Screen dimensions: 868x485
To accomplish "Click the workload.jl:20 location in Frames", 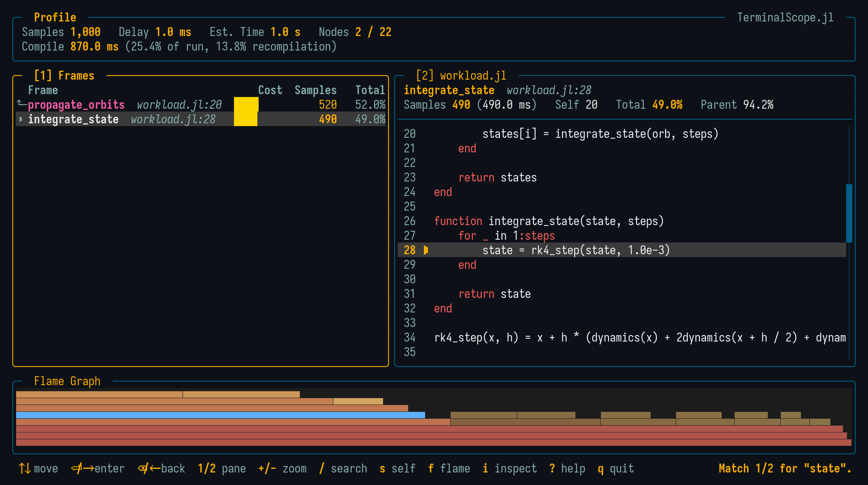I will click(x=179, y=105).
